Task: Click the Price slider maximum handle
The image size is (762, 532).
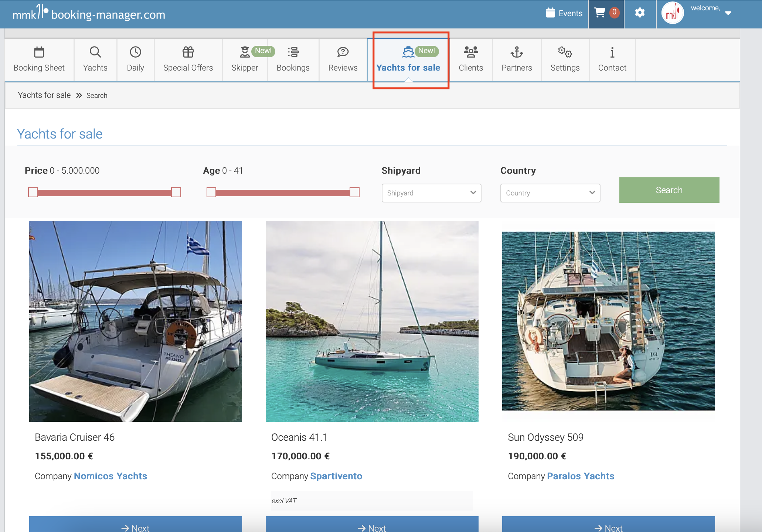Action: pos(176,192)
